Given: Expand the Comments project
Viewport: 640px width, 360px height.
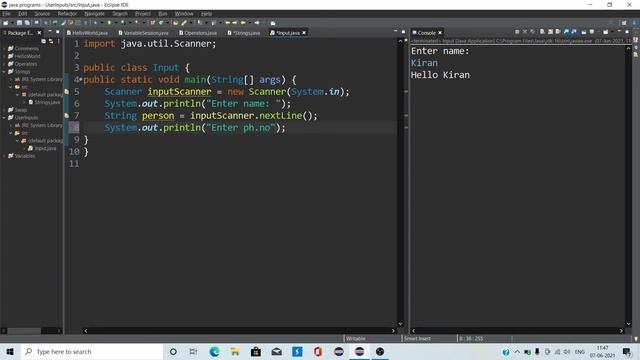Looking at the screenshot, I should tap(4, 49).
